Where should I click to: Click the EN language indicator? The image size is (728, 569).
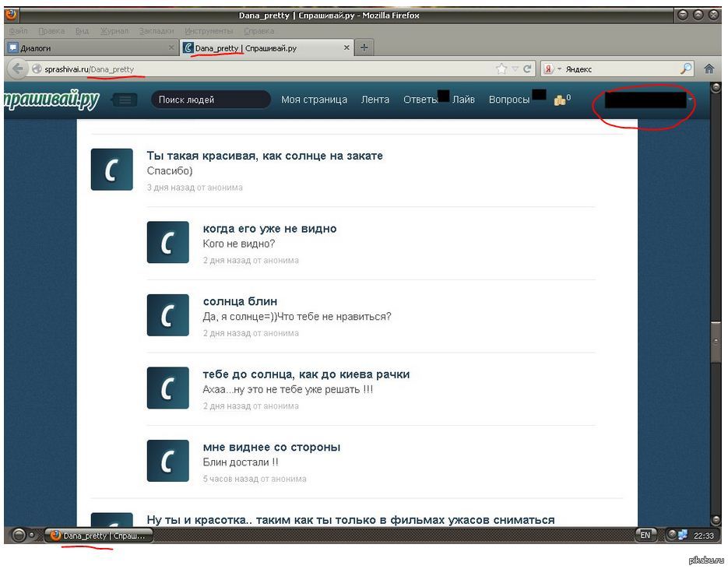pyautogui.click(x=645, y=535)
